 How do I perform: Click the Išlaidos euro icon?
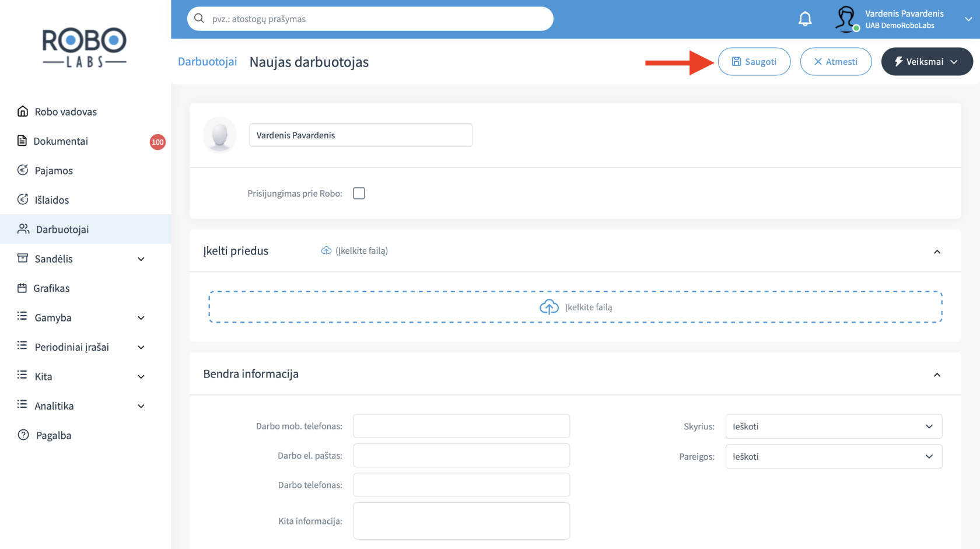pyautogui.click(x=23, y=200)
